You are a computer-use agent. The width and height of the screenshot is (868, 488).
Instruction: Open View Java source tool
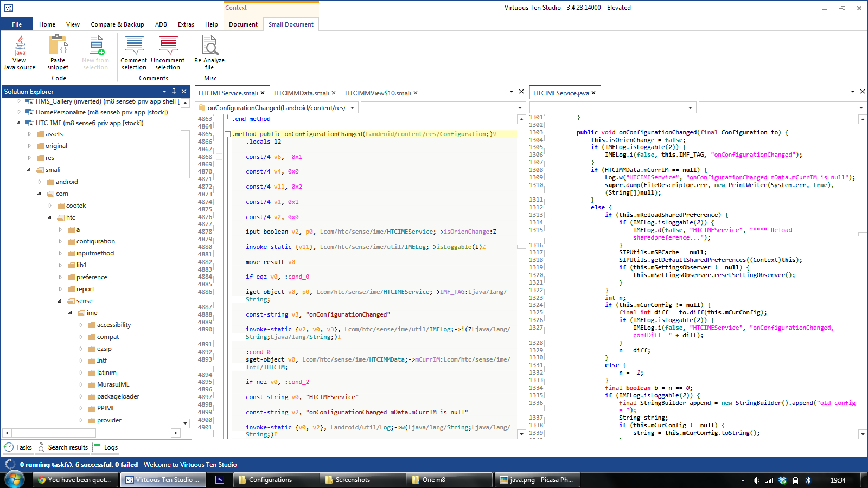pyautogui.click(x=20, y=53)
